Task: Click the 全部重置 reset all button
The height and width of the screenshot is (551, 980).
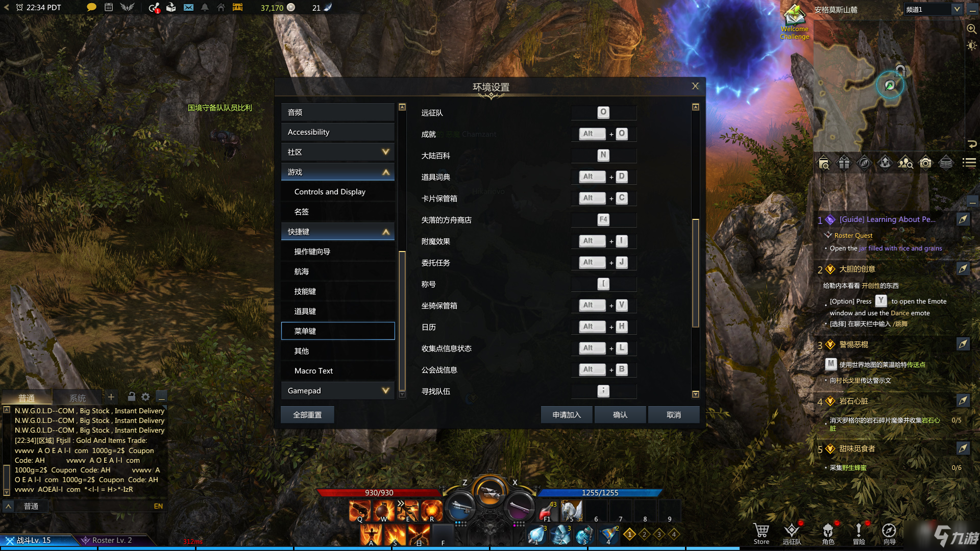Action: pyautogui.click(x=308, y=414)
